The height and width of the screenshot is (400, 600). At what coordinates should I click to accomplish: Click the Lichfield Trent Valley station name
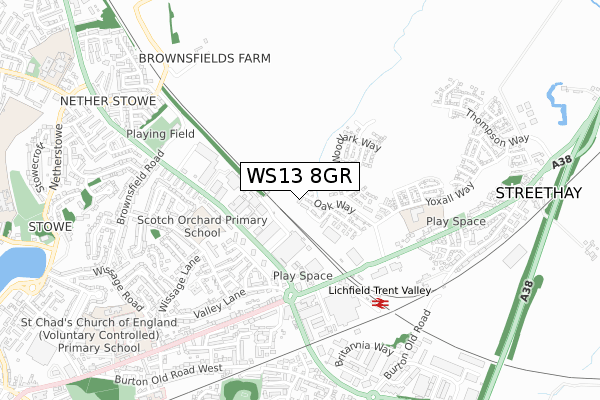pyautogui.click(x=380, y=291)
